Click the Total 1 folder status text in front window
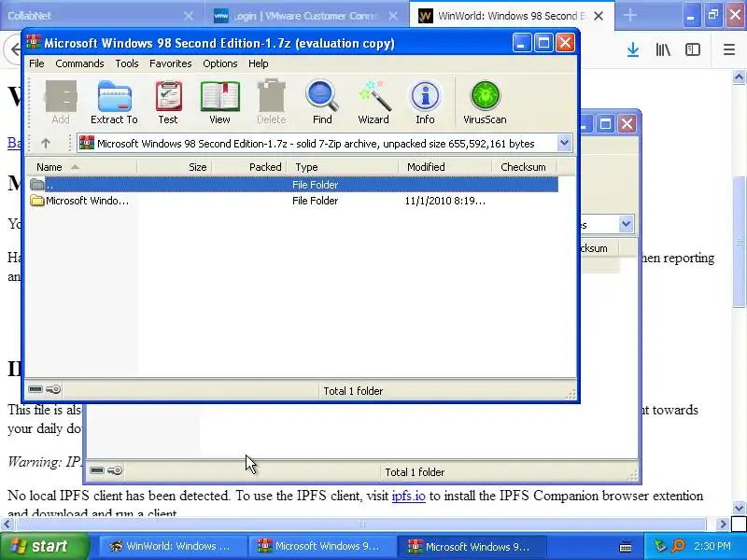Image resolution: width=747 pixels, height=560 pixels. [x=353, y=391]
